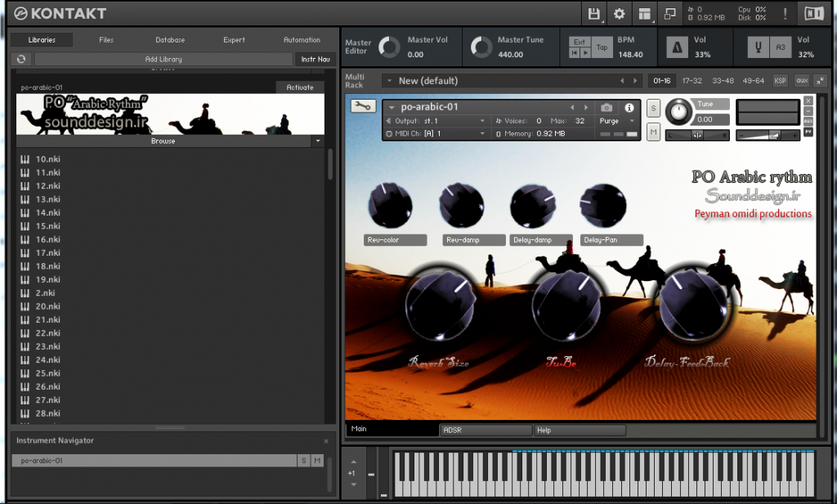Click the Rev-damp knob
This screenshot has width=837, height=504.
coord(461,206)
